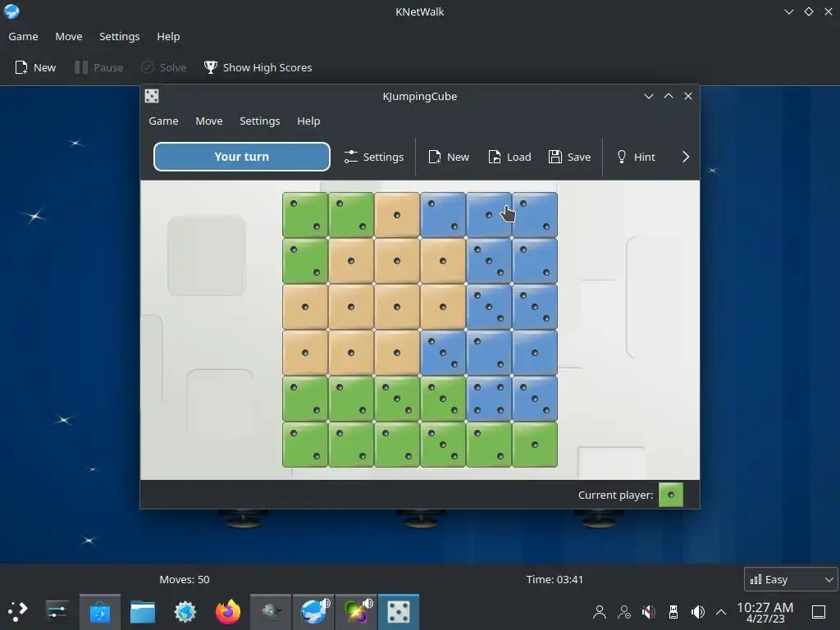Open Move menu in KJumpingCube
This screenshot has height=630, width=840.
point(209,121)
